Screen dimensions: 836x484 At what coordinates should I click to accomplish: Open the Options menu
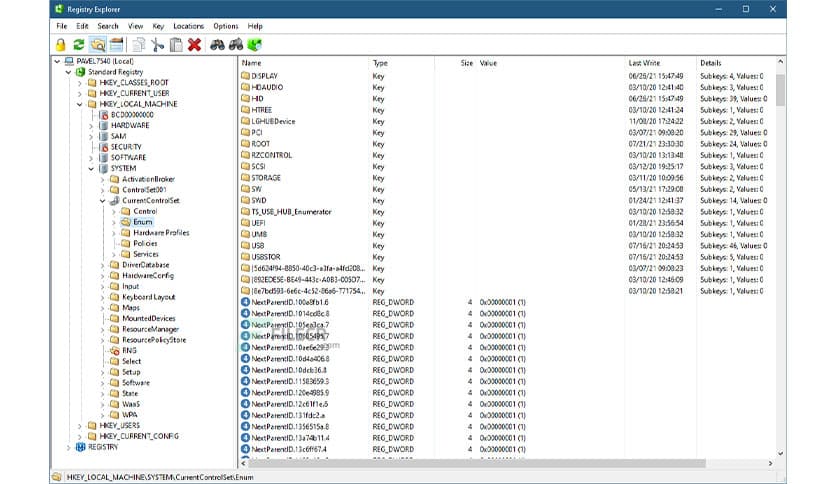pos(226,26)
